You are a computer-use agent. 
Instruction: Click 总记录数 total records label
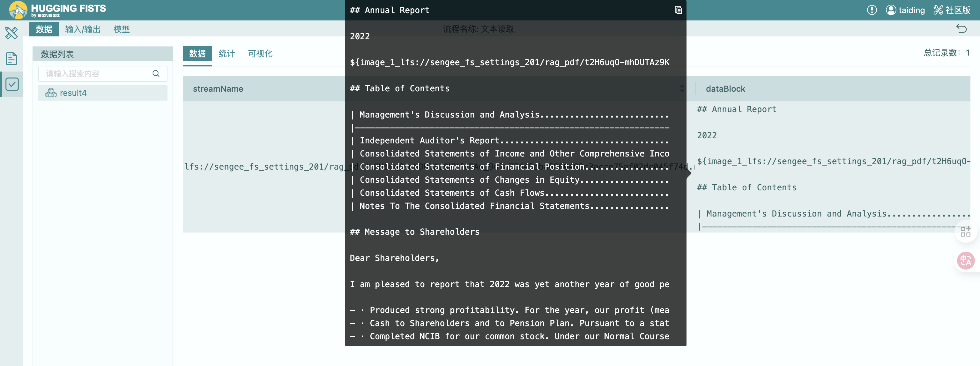(x=947, y=53)
